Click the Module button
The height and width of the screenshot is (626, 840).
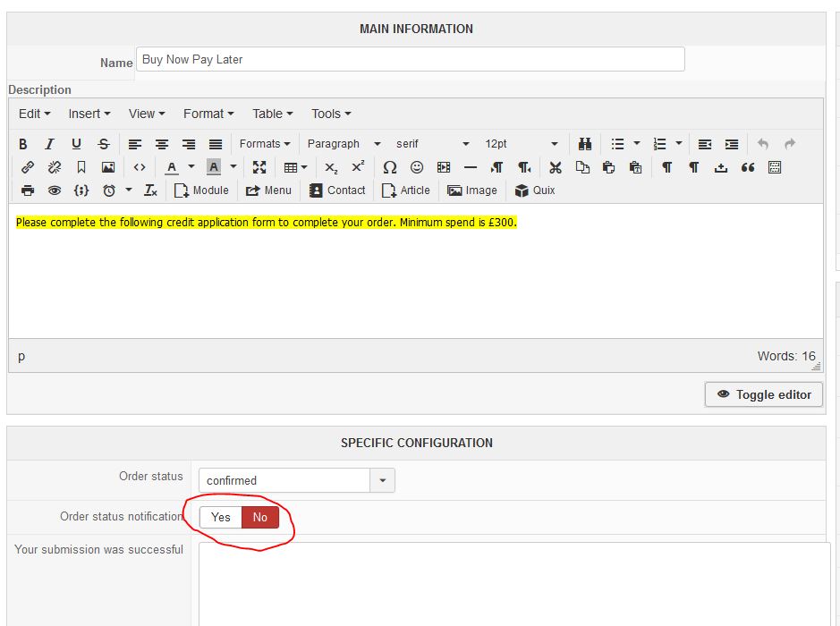click(x=201, y=190)
